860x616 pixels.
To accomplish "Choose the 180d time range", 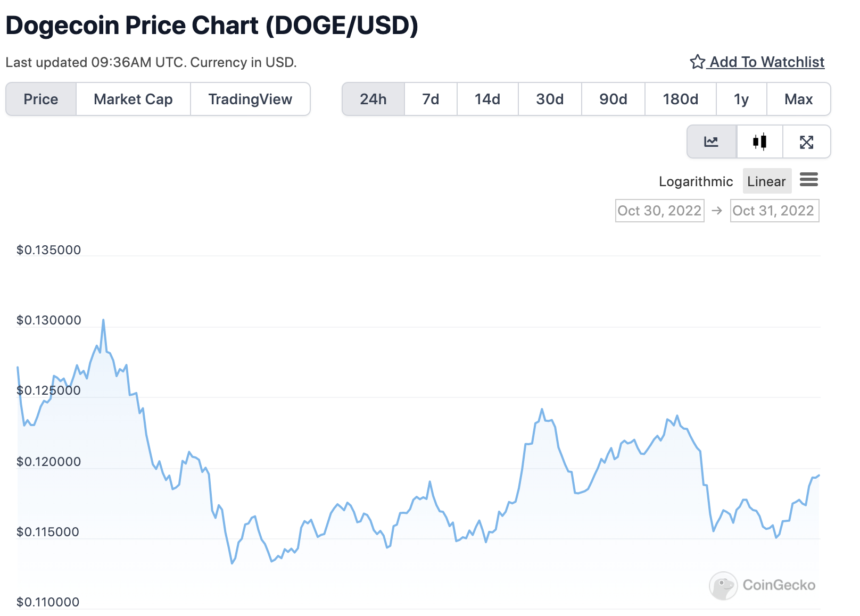I will pos(680,99).
